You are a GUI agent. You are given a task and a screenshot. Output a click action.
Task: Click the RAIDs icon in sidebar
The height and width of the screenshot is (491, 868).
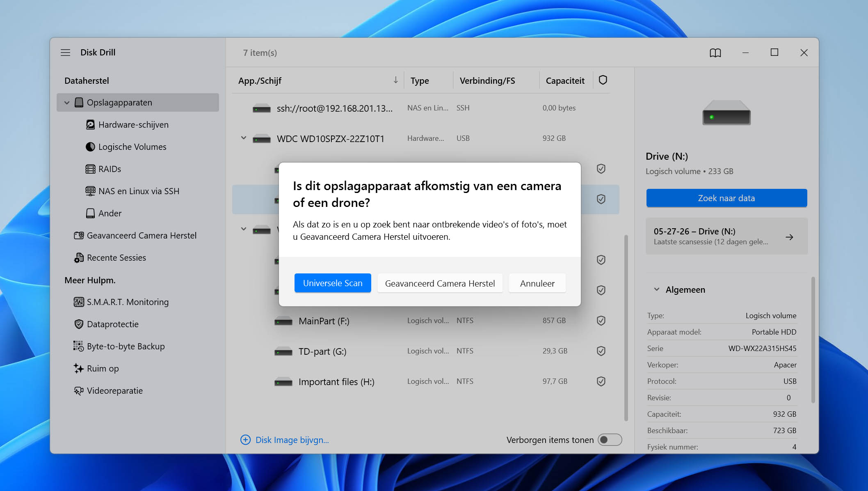tap(90, 169)
